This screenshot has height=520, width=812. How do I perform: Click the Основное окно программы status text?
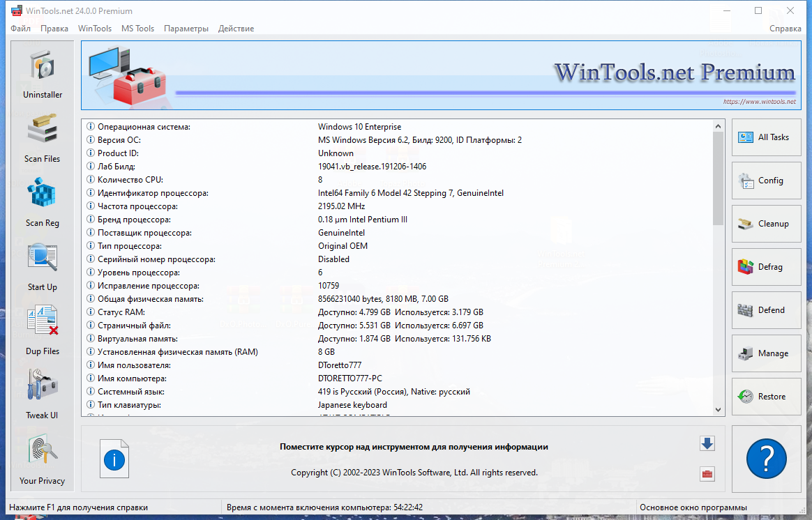(x=693, y=507)
